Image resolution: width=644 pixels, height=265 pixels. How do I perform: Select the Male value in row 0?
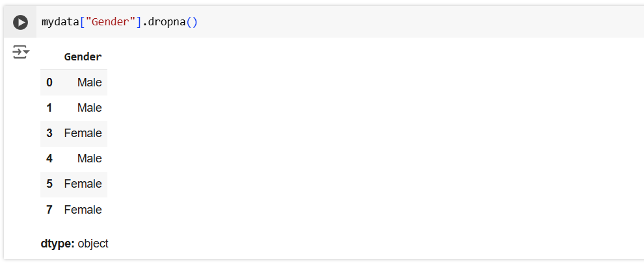point(89,82)
